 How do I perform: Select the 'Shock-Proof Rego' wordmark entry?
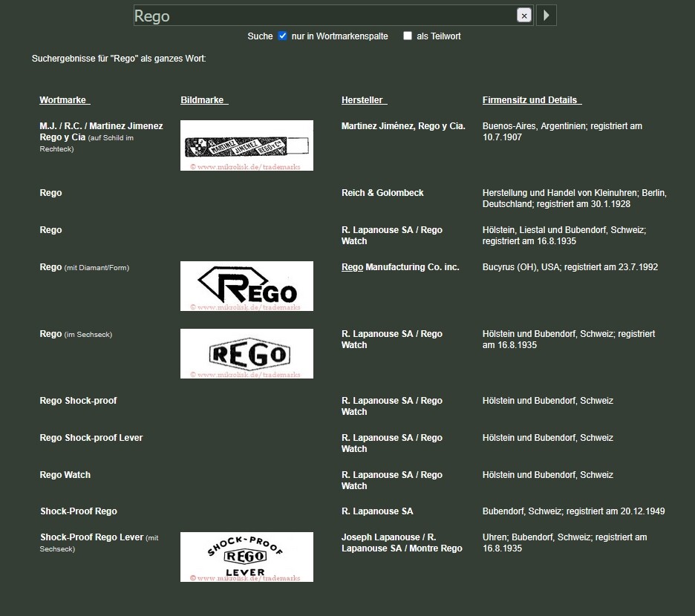click(x=78, y=511)
